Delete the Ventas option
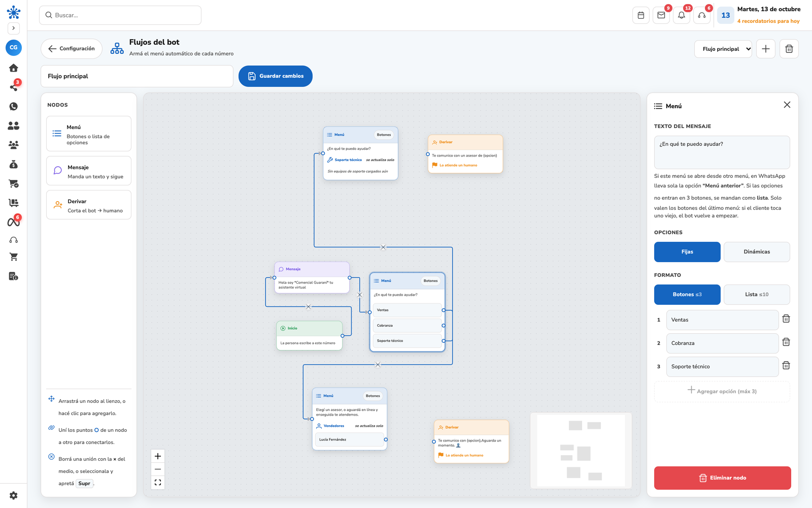The image size is (812, 508). tap(786, 319)
